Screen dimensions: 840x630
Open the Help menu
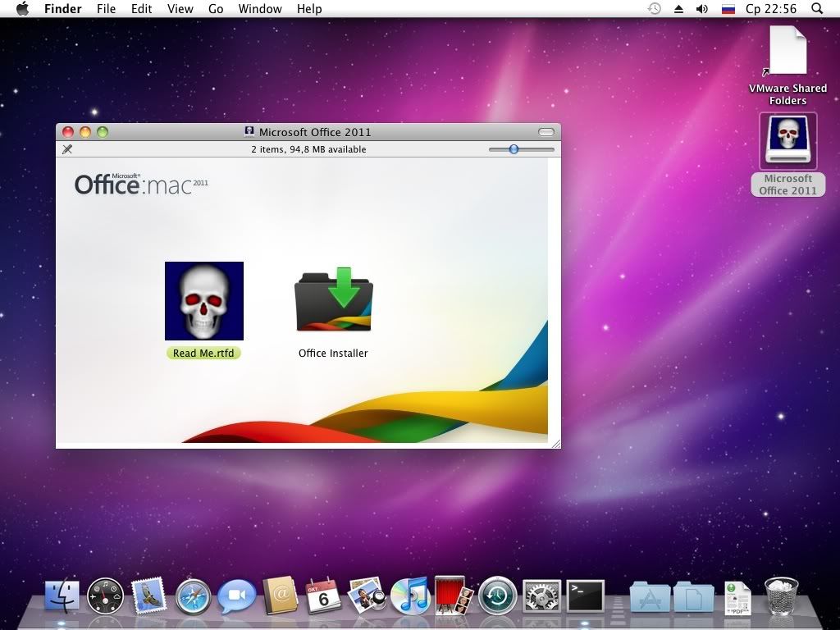(309, 8)
